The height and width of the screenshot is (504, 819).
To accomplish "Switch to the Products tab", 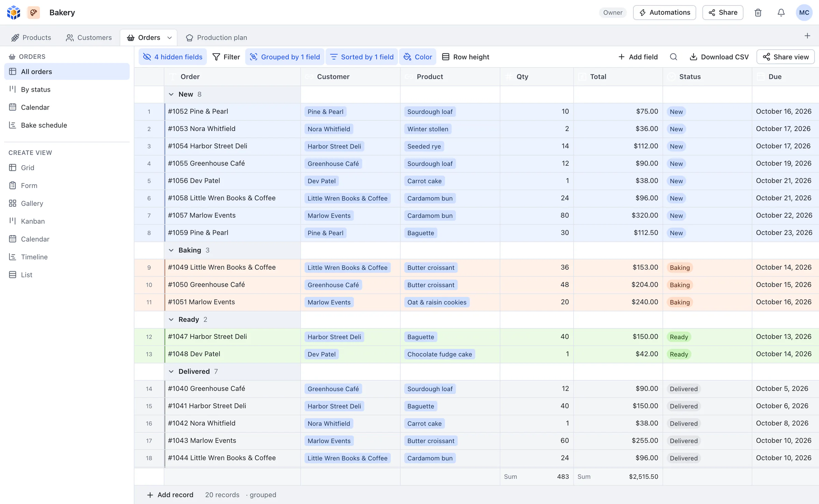I will 31,38.
